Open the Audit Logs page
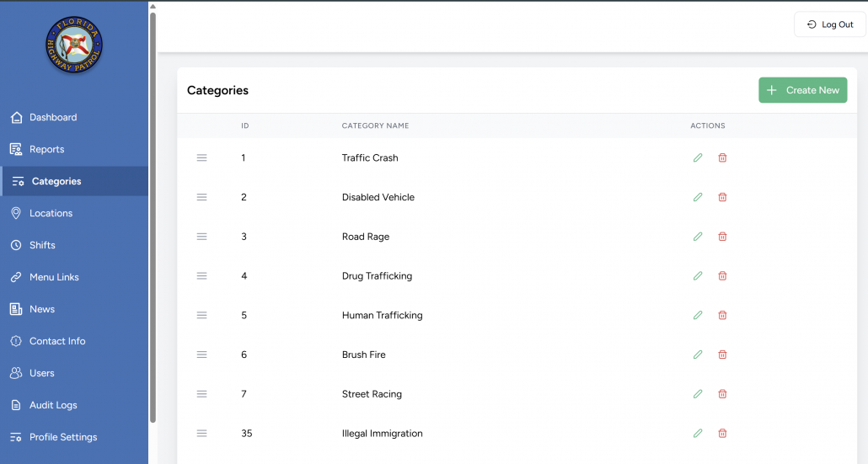The width and height of the screenshot is (868, 464). [53, 405]
